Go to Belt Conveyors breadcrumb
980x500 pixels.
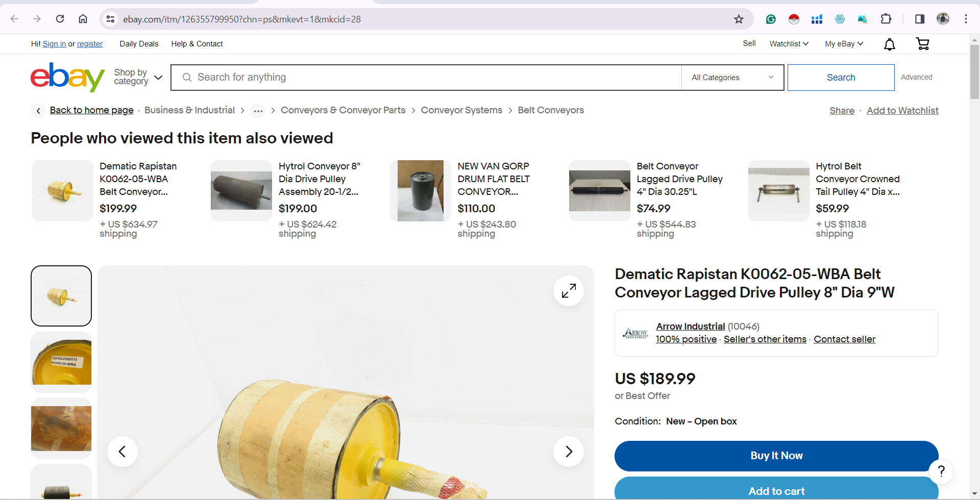point(551,110)
